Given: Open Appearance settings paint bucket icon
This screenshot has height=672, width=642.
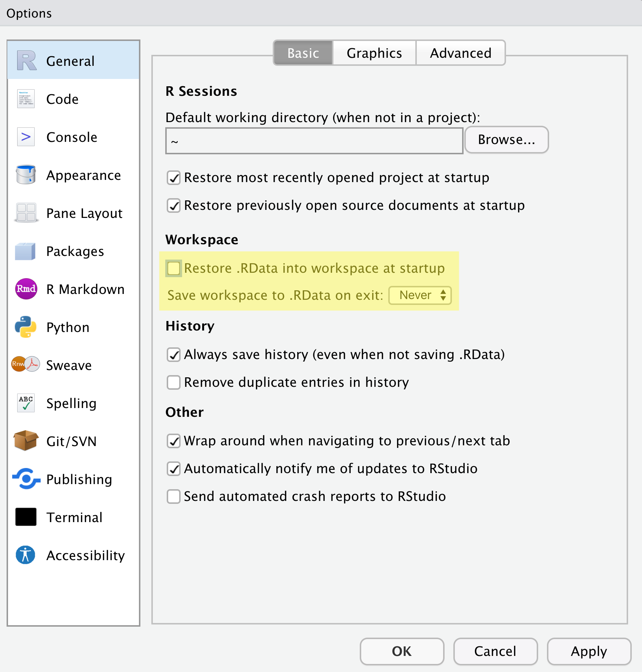Looking at the screenshot, I should [x=26, y=175].
